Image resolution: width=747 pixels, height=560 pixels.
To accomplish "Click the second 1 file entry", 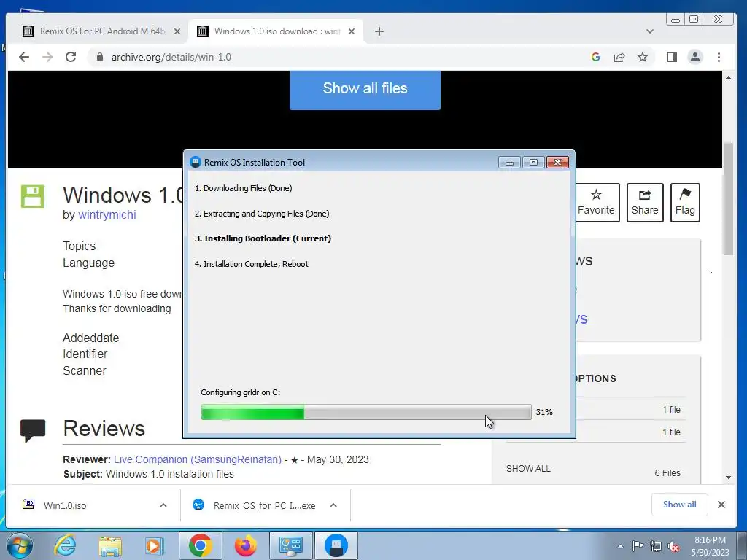I will [671, 432].
